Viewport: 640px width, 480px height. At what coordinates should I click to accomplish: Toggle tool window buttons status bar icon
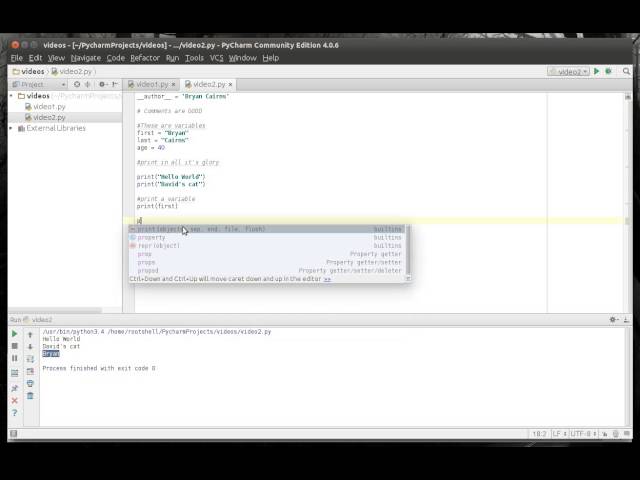tap(13, 433)
